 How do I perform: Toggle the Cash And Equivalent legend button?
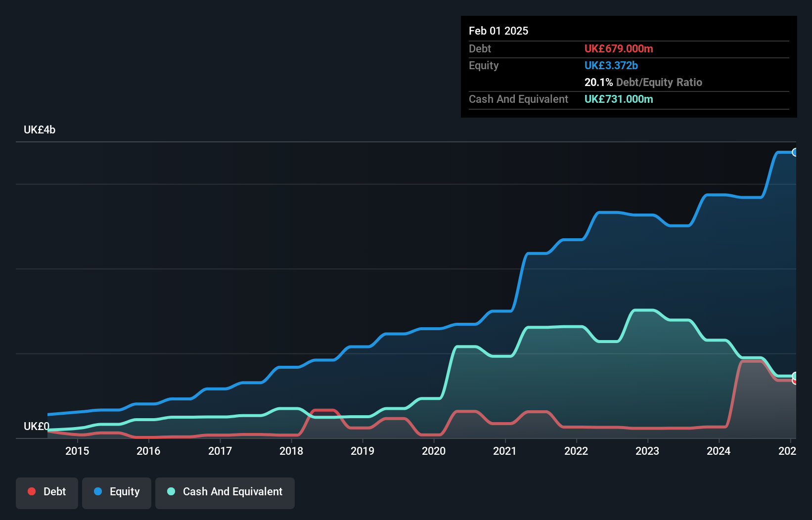(225, 493)
